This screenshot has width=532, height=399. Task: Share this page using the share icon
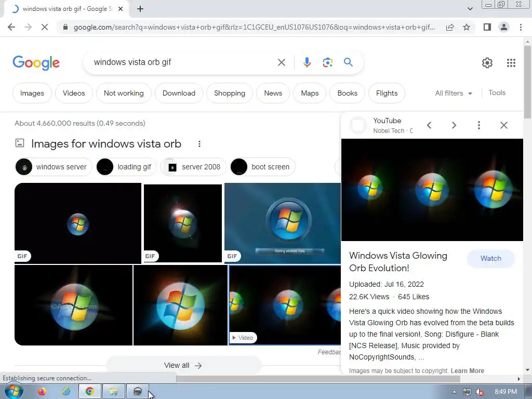[x=450, y=27]
